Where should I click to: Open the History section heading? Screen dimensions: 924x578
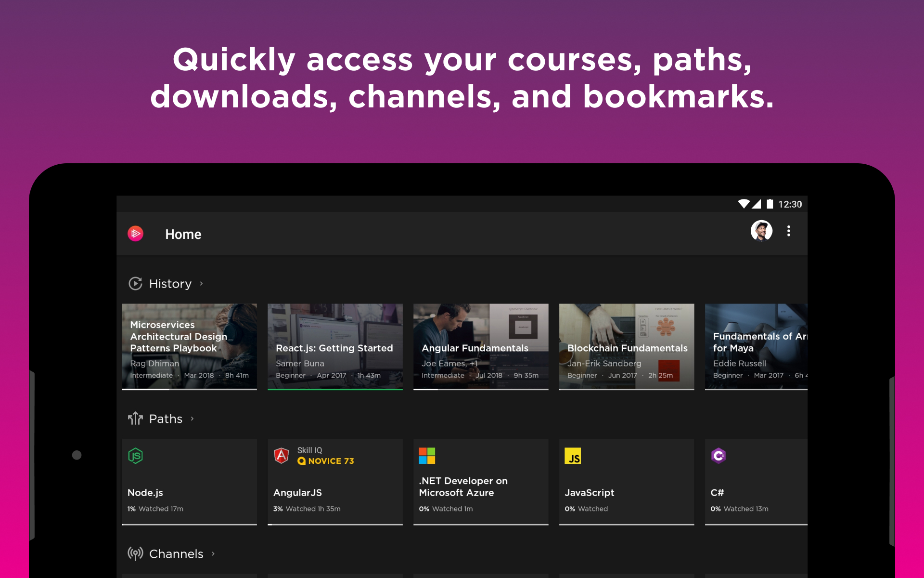coord(170,284)
